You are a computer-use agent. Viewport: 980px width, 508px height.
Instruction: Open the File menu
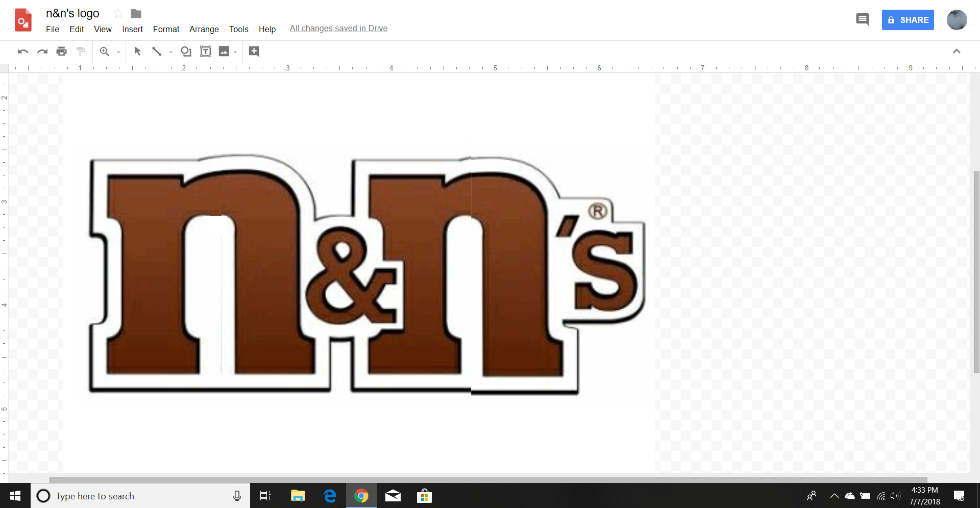pos(53,29)
